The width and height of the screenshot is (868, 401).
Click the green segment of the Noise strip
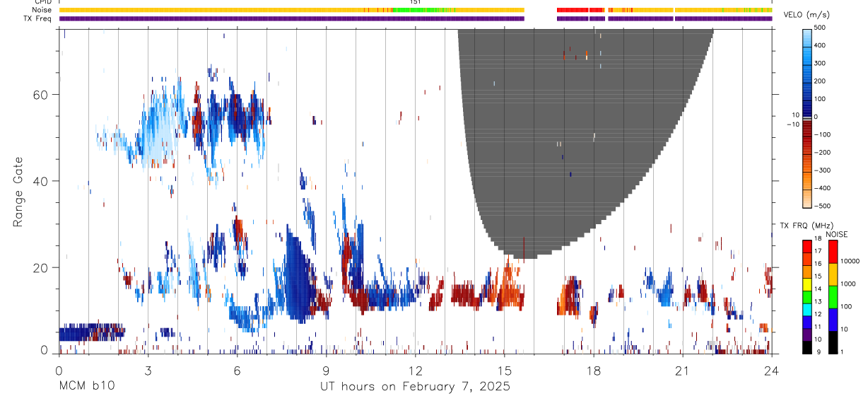coord(416,10)
